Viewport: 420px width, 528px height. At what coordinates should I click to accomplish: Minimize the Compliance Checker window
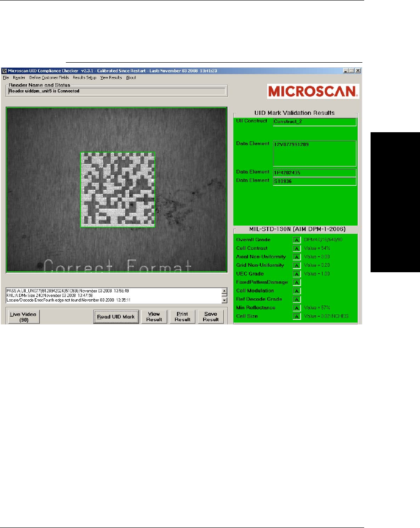[345, 71]
